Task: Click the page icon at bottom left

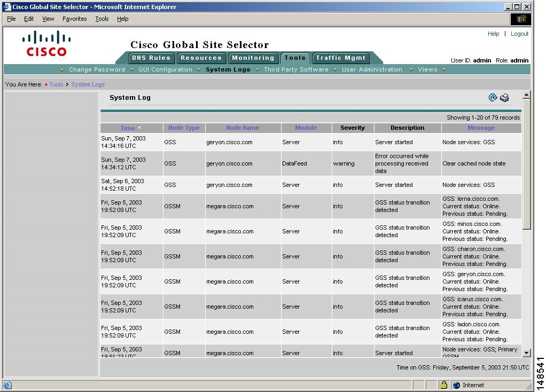Action: [6, 385]
